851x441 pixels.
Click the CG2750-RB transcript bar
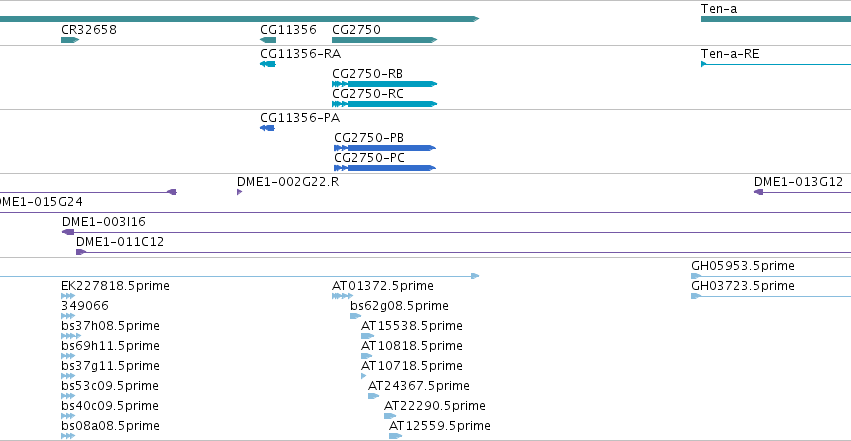[x=384, y=84]
